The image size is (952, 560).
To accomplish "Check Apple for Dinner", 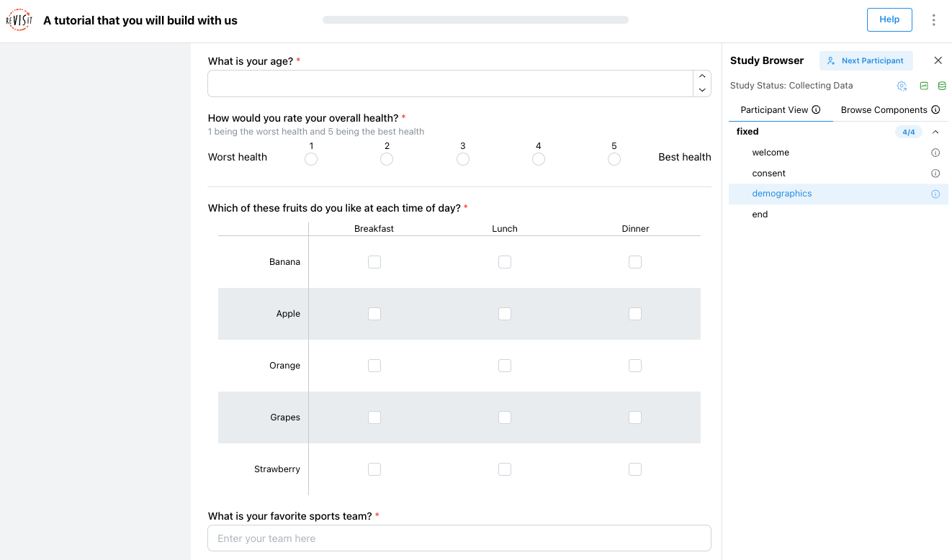I will [635, 314].
